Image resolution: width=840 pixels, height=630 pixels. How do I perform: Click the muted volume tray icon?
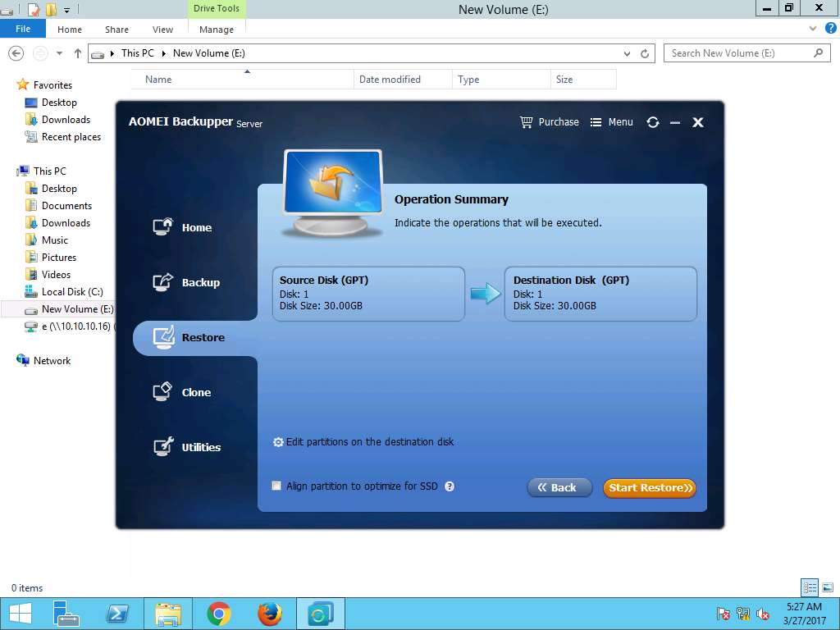(763, 614)
